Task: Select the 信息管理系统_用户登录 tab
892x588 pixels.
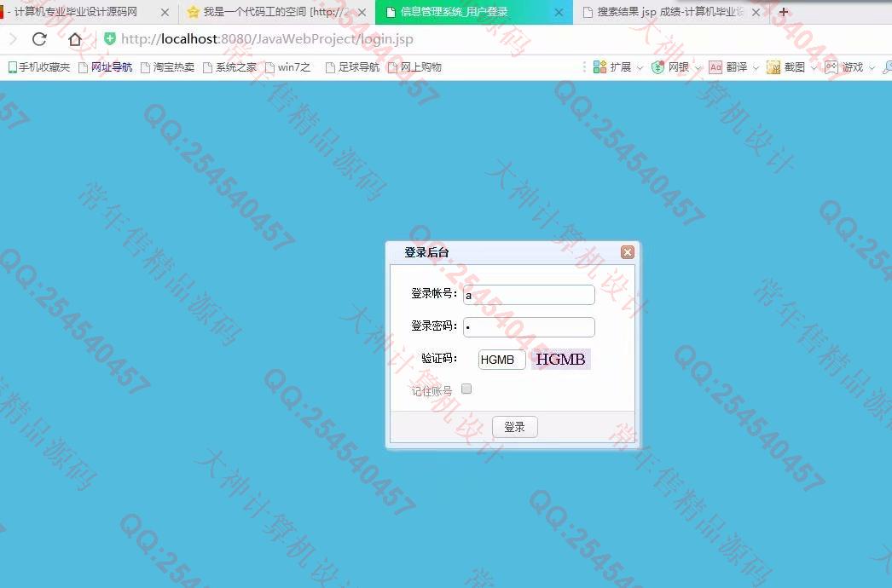Action: pos(472,12)
